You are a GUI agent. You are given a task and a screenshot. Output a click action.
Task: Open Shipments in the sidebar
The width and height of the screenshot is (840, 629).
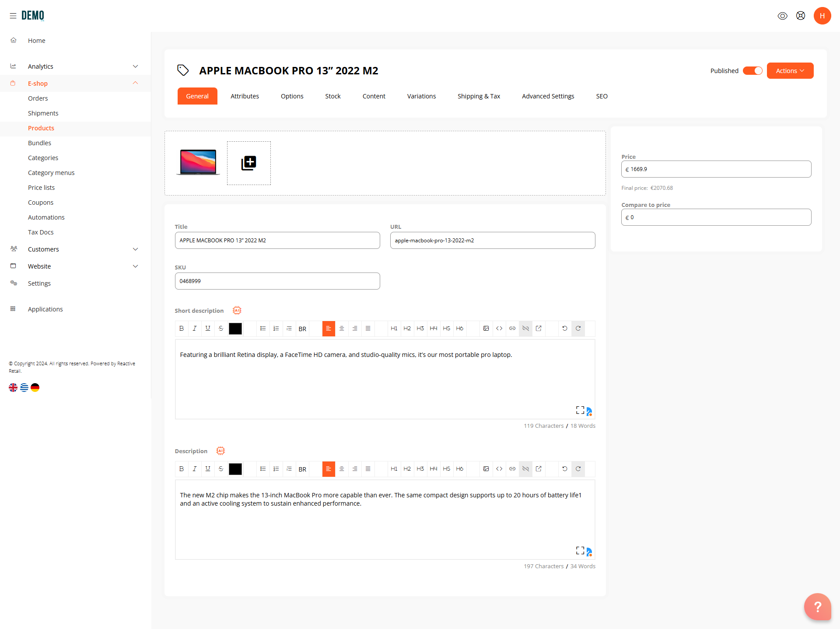pyautogui.click(x=43, y=113)
